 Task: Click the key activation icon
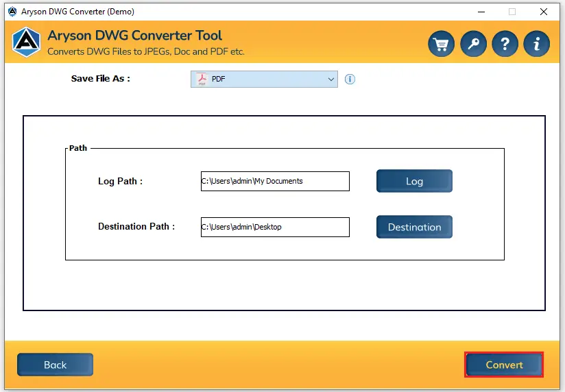(x=473, y=44)
